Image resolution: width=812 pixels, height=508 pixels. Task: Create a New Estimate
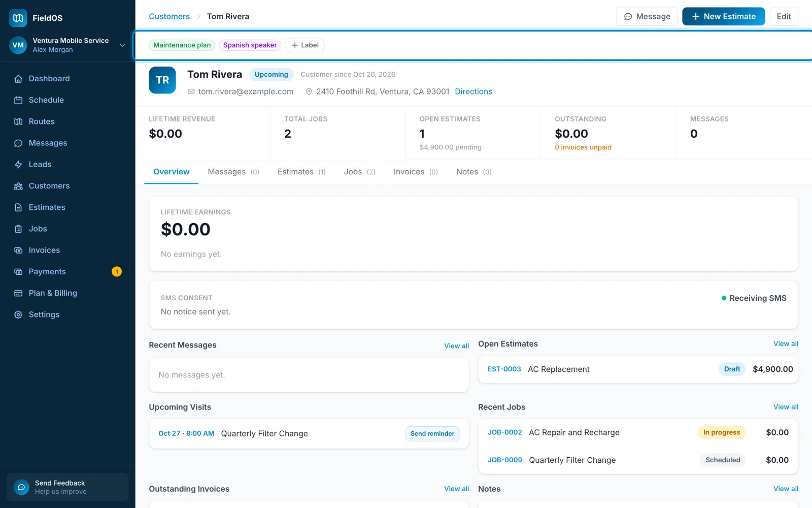[724, 16]
